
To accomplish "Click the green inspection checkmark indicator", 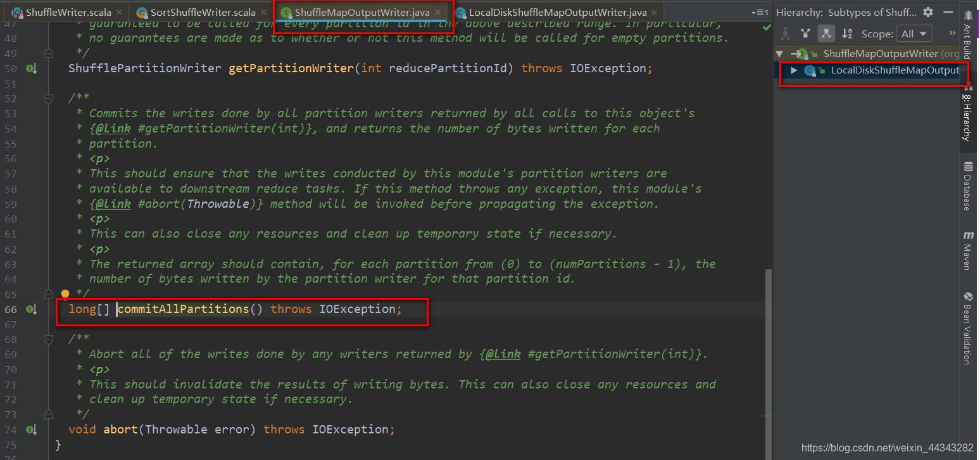I will [x=767, y=28].
